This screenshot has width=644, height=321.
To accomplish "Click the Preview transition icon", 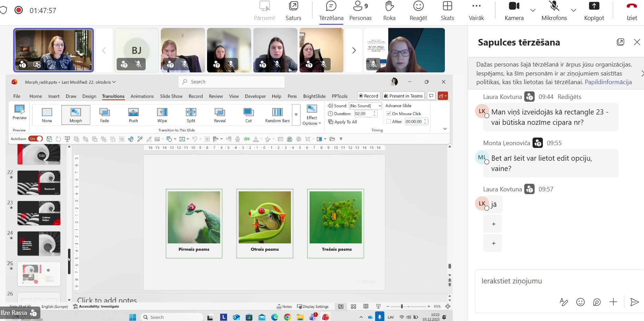I will pyautogui.click(x=20, y=112).
